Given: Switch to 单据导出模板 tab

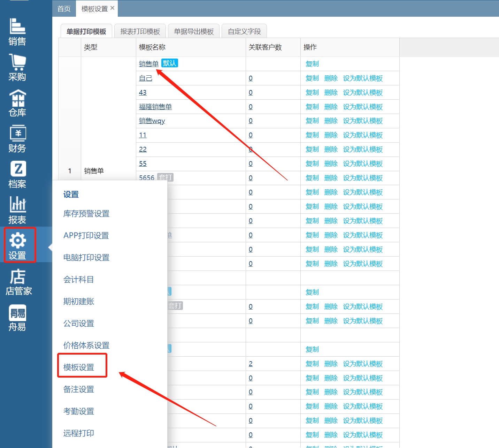Looking at the screenshot, I should [194, 31].
